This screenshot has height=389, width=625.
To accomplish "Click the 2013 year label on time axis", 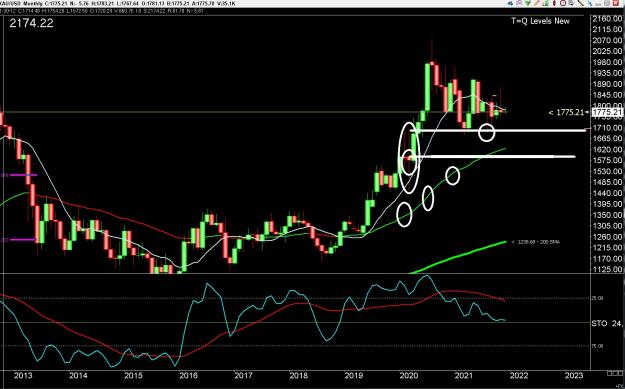I will (23, 375).
